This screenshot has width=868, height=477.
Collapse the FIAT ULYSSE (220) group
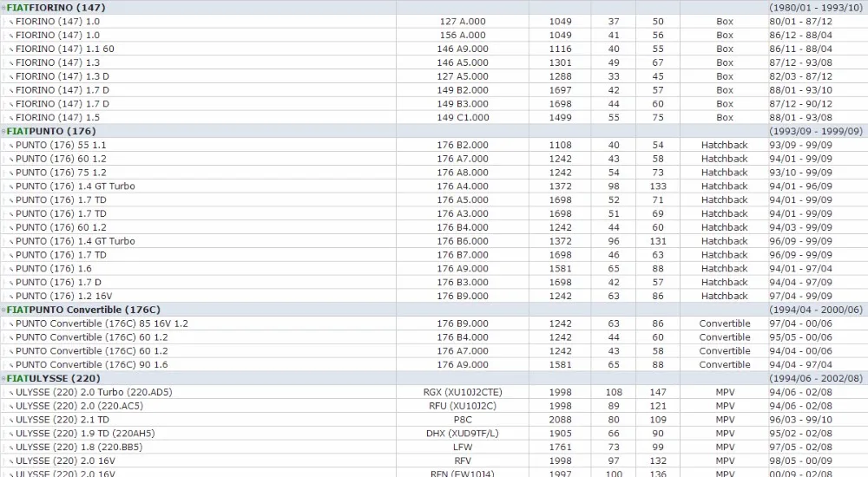[3, 378]
